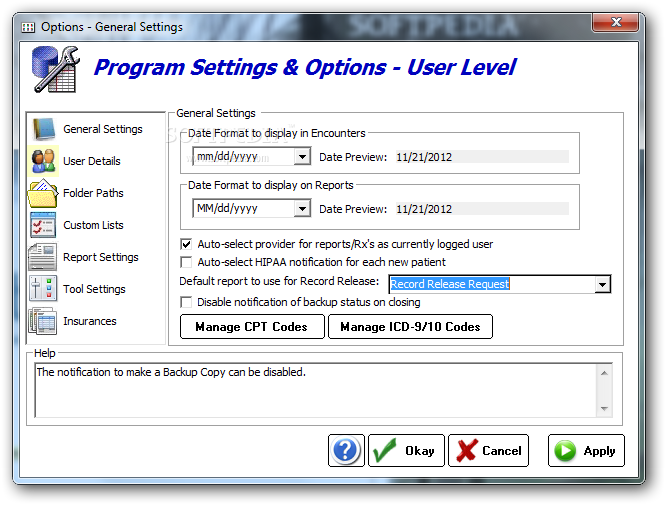Click the User Details people icon
The image size is (666, 505).
(x=43, y=161)
